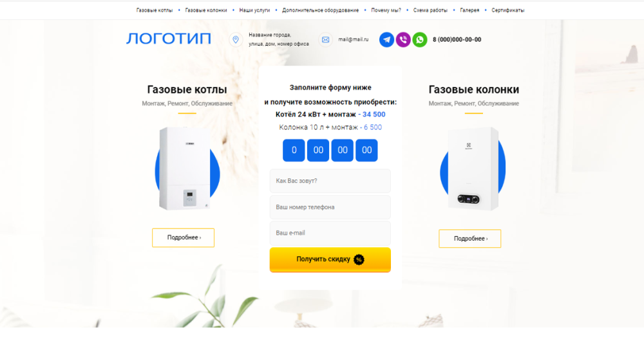
Task: Click Подробнее under Газовые колонки
Action: click(x=470, y=239)
